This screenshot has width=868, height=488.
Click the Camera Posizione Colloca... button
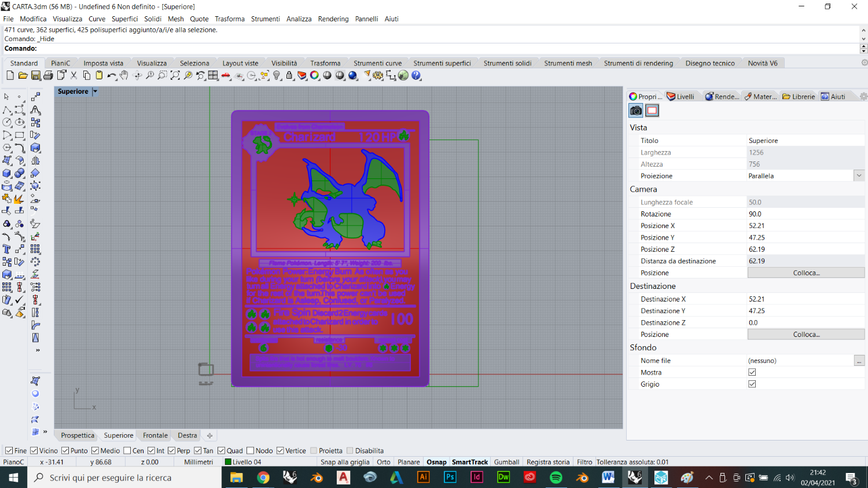[x=806, y=273]
